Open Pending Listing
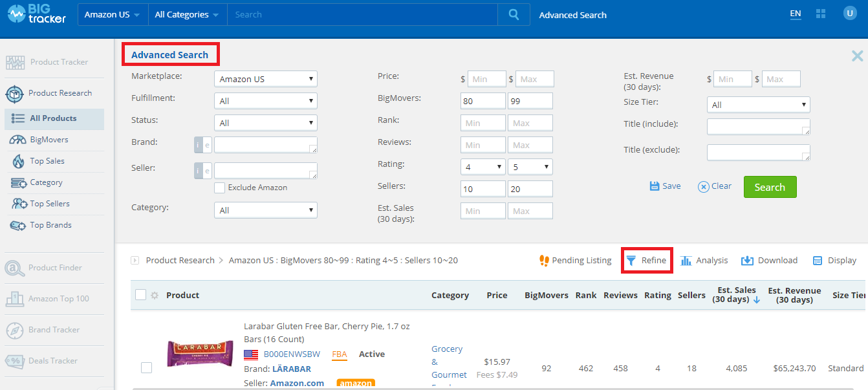Image resolution: width=868 pixels, height=390 pixels. pos(575,261)
